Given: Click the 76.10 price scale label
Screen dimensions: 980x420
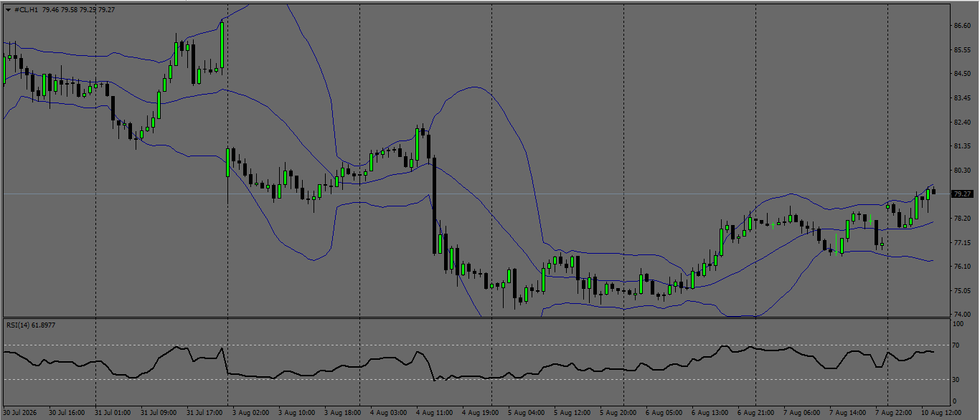Looking at the screenshot, I should (962, 266).
